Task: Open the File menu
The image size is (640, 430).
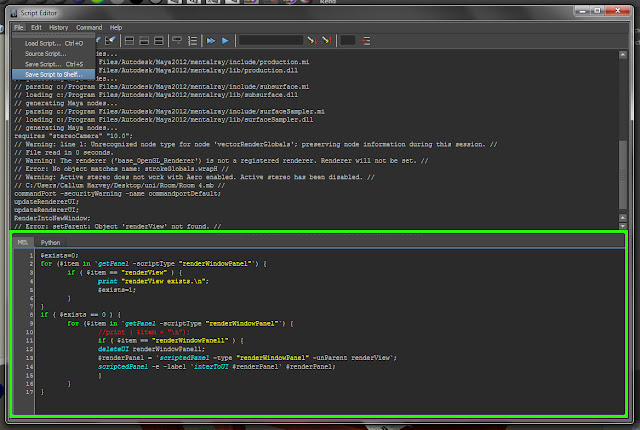Action: pos(18,28)
